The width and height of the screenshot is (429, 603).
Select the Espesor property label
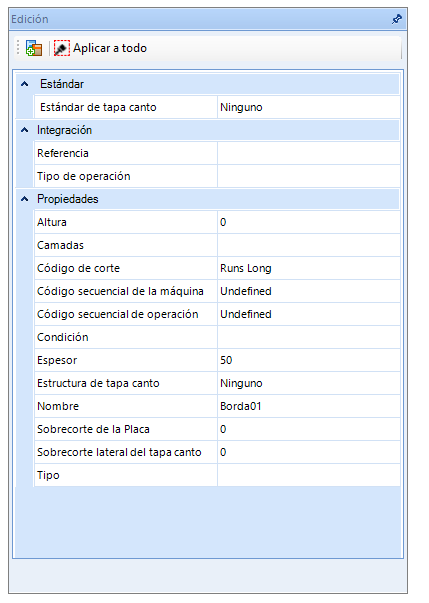[57, 360]
